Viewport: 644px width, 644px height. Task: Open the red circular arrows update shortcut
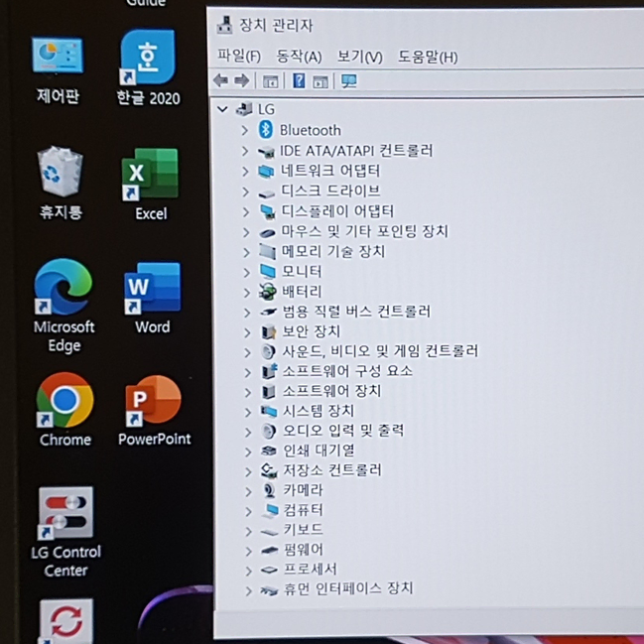65,621
